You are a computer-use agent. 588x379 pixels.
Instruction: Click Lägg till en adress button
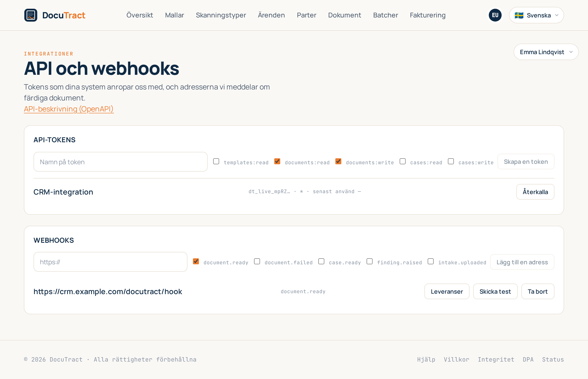[x=522, y=262]
